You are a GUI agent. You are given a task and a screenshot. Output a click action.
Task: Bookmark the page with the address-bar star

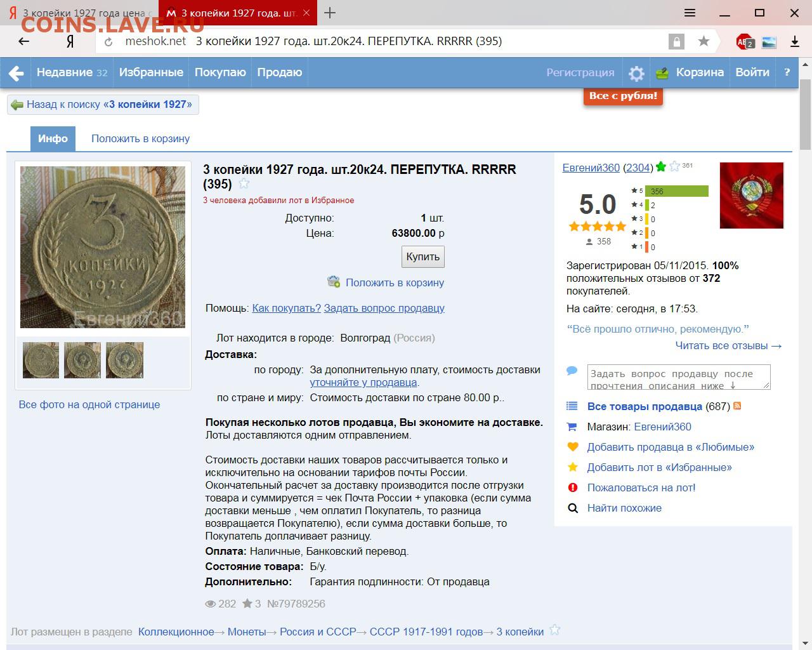click(704, 41)
